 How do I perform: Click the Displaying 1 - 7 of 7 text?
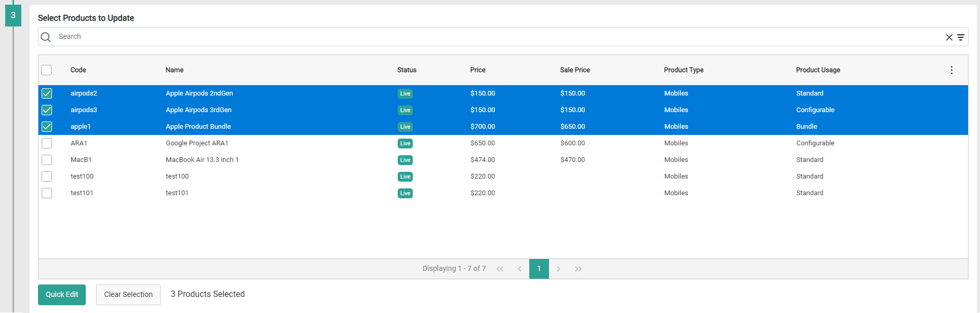(x=454, y=269)
